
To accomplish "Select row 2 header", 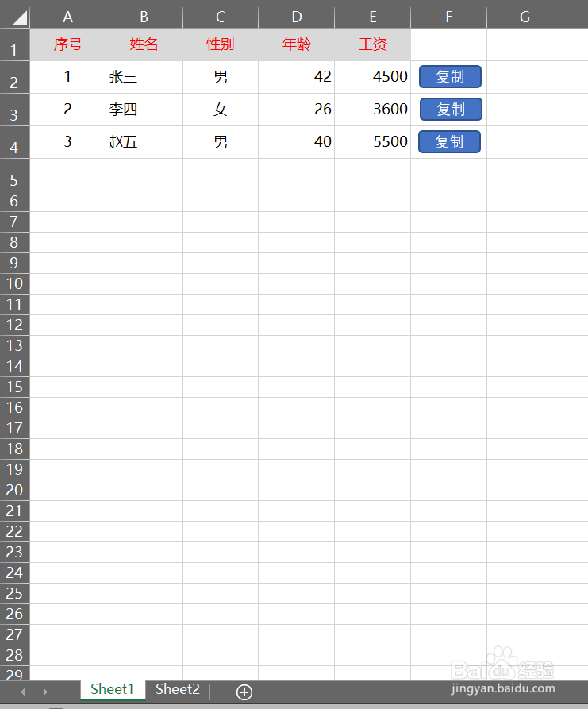I will (14, 77).
